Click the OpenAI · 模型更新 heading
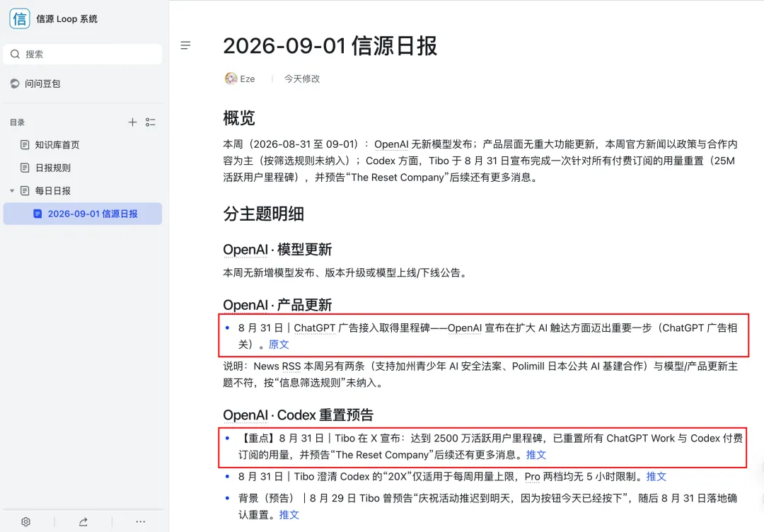764x532 pixels. (x=277, y=250)
